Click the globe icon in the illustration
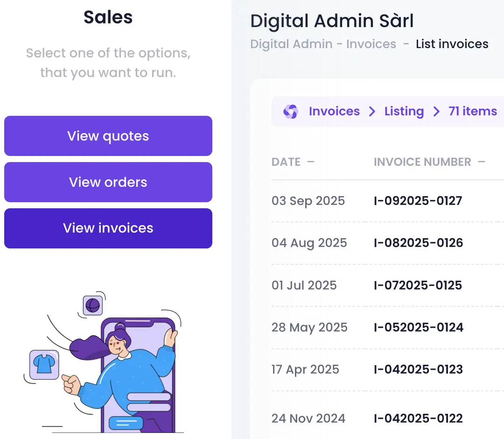The height and width of the screenshot is (439, 504). click(x=92, y=306)
